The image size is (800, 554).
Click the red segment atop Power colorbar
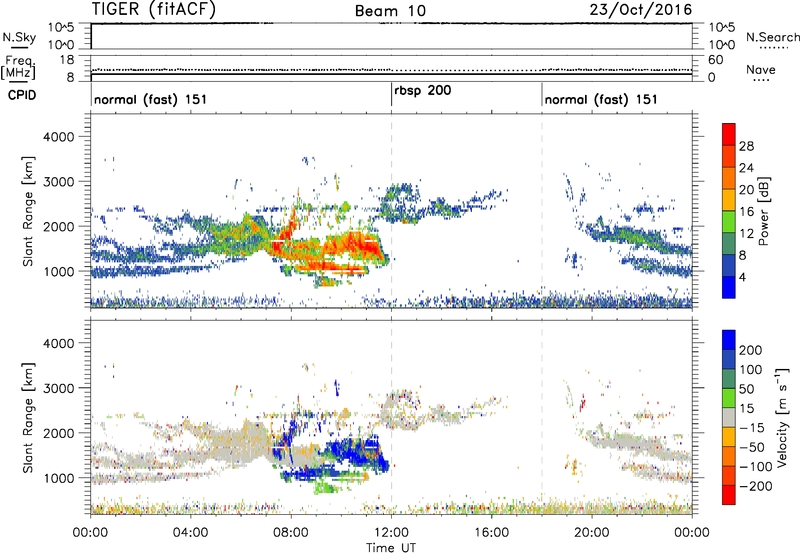point(729,135)
